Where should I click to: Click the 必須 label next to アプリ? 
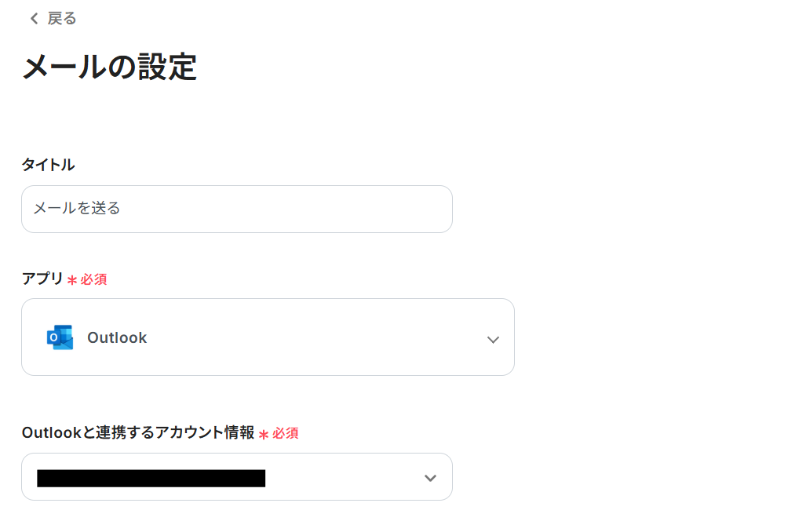(x=91, y=279)
